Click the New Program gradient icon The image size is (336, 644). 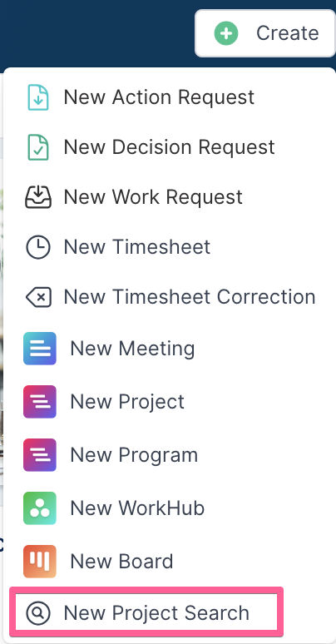39,455
